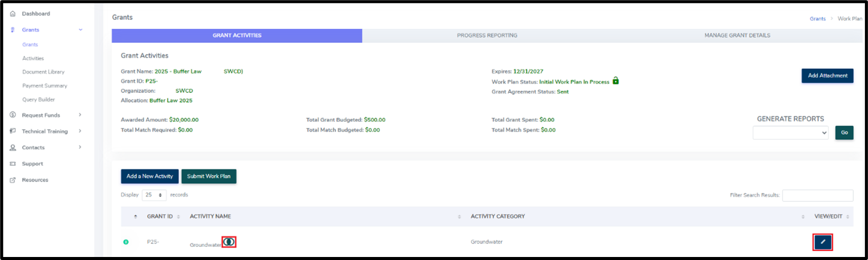Click Add a New Activity button
868x260 pixels.
click(149, 176)
